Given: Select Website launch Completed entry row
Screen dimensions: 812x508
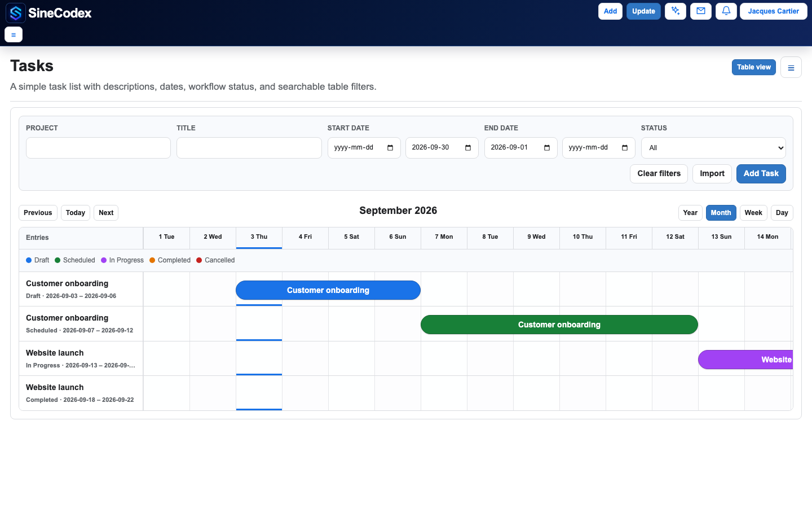Looking at the screenshot, I should coord(81,393).
